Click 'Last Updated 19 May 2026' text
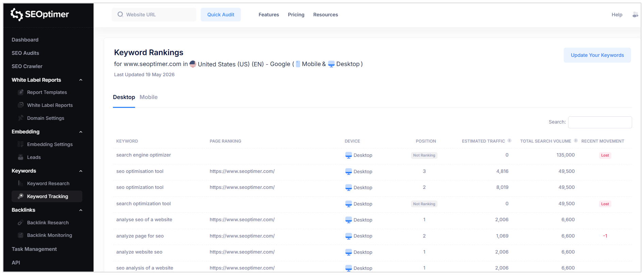 pos(144,75)
